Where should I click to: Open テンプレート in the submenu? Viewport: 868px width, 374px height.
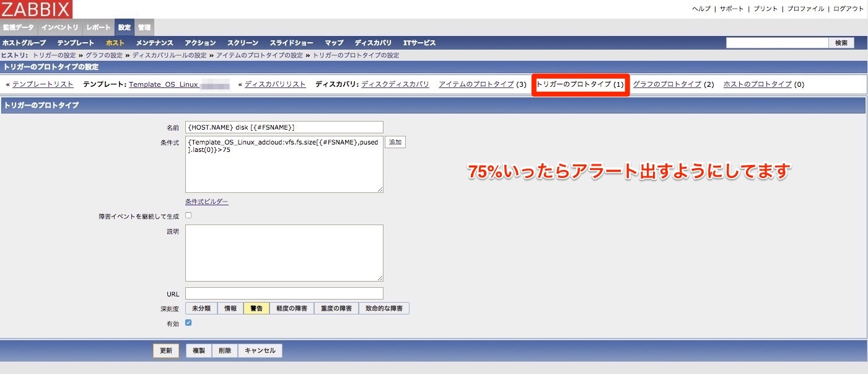tap(76, 43)
